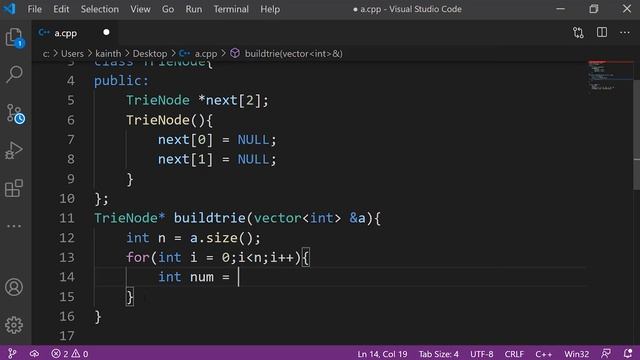Open the Run menu

tap(193, 9)
